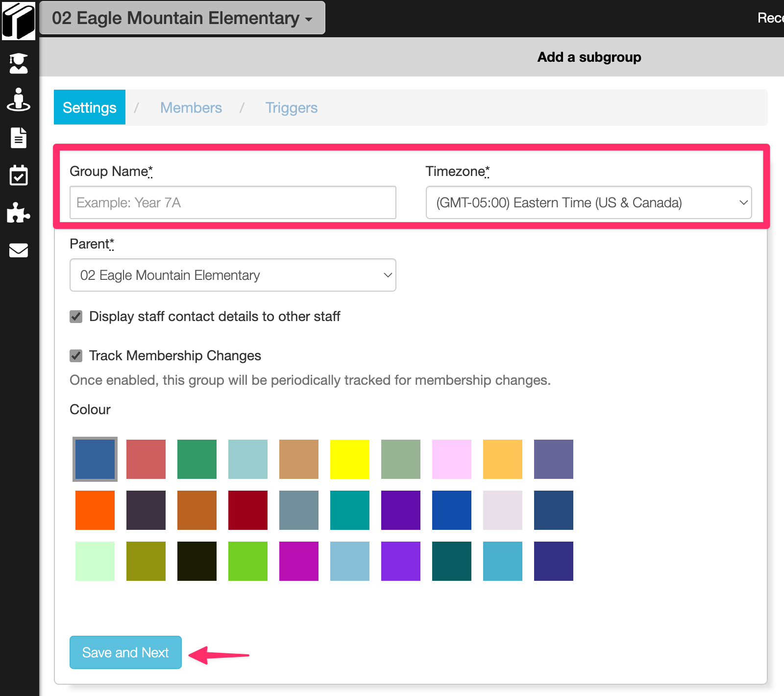Pick the muted purple swatch in first row

[x=554, y=459]
